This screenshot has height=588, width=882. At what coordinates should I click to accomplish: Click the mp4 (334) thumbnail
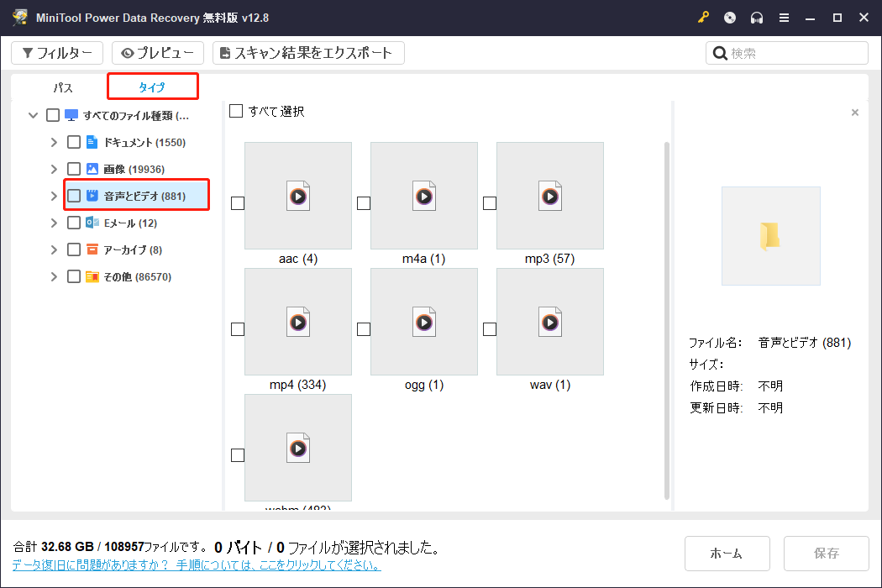pos(297,322)
